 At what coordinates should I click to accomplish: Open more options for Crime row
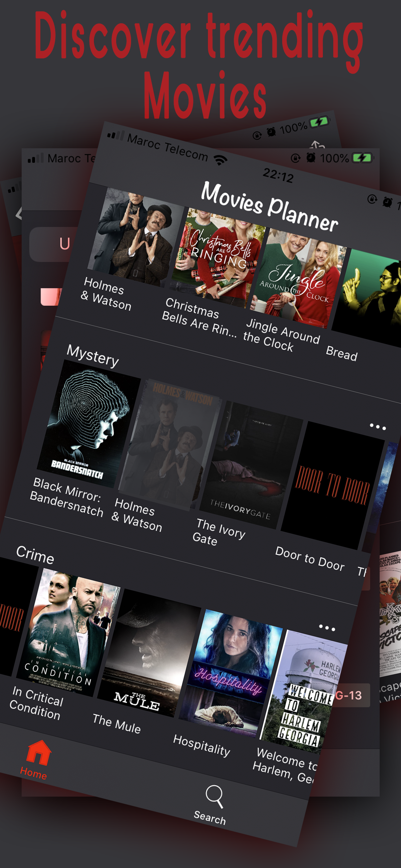click(x=327, y=628)
